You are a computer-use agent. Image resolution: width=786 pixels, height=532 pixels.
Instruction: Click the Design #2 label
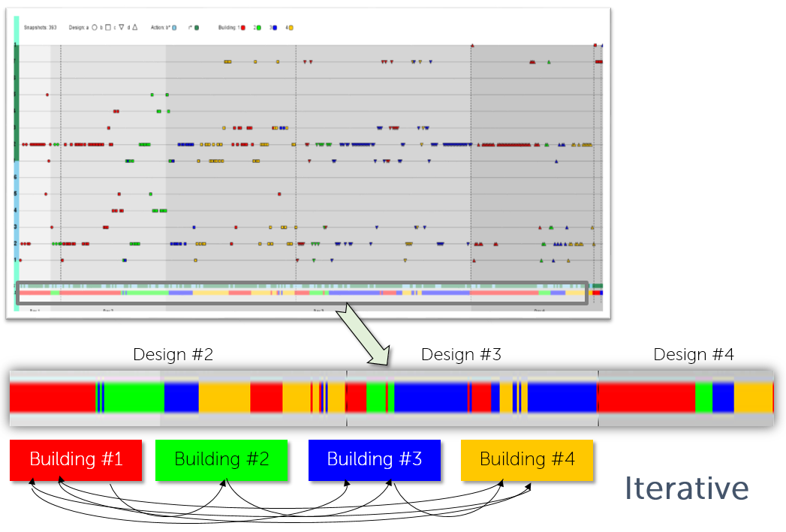173,355
